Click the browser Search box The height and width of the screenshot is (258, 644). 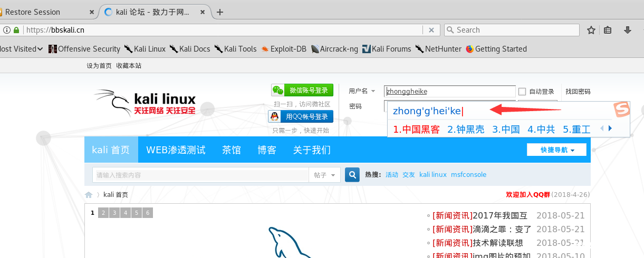click(x=512, y=30)
